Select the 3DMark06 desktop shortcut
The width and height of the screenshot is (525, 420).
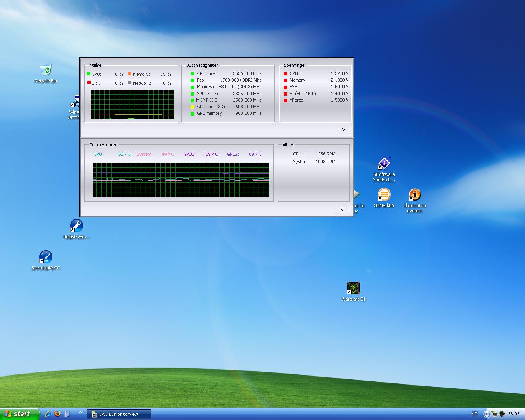point(384,198)
